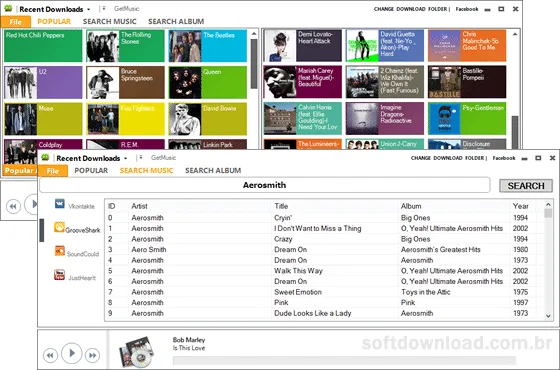This screenshot has height=370, width=560.
Task: Click the Aerosmith search input field
Action: (x=265, y=185)
